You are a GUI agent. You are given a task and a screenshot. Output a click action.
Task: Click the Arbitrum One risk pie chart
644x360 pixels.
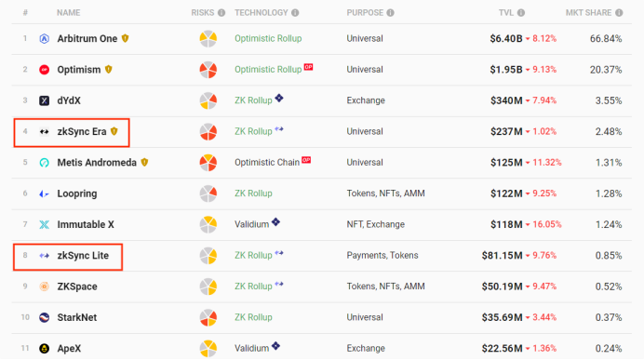click(208, 38)
